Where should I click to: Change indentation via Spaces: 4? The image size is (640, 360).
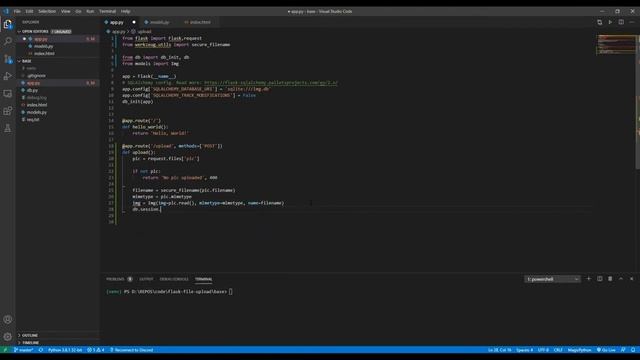pos(524,350)
